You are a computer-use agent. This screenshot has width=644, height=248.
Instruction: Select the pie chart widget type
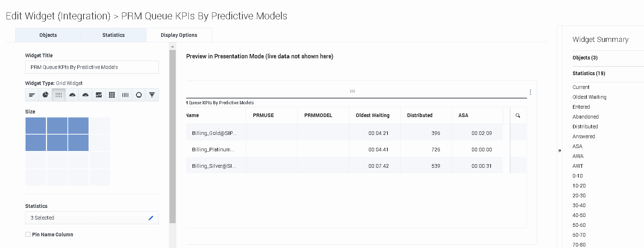tap(45, 95)
